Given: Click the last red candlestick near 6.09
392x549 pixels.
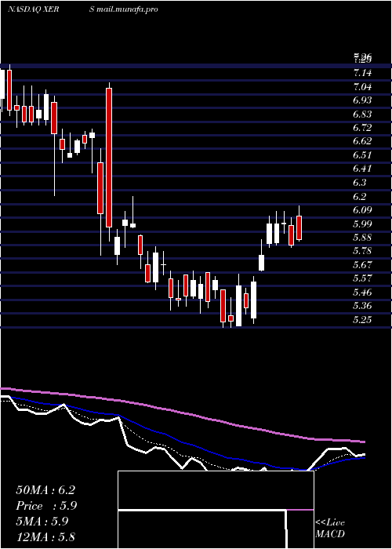Looking at the screenshot, I should (299, 228).
